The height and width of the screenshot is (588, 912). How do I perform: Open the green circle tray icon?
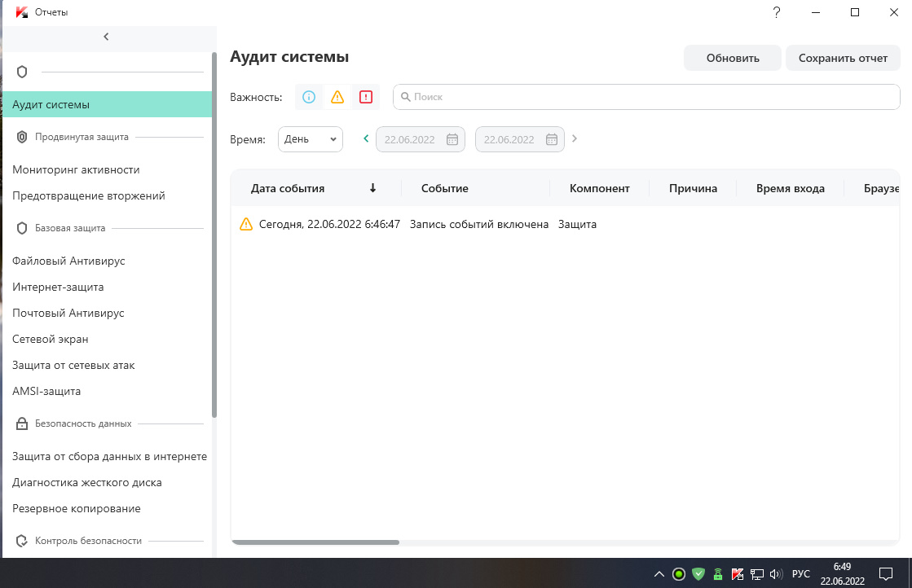coord(679,574)
